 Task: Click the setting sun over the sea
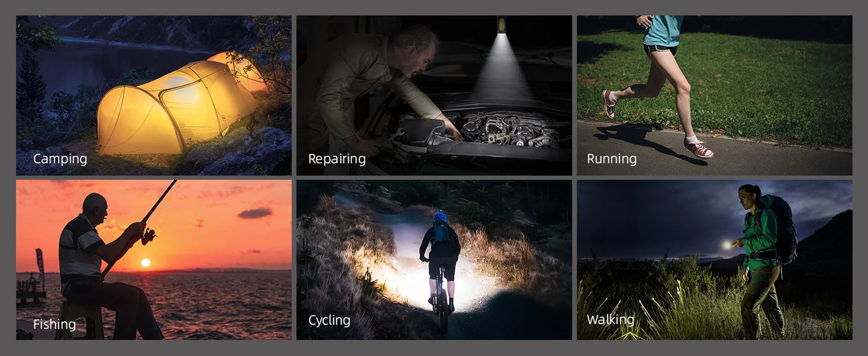click(145, 262)
